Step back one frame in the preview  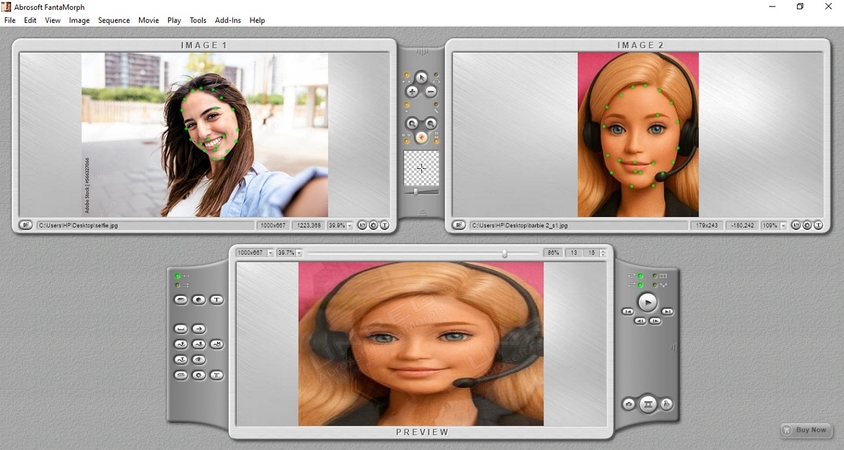click(640, 321)
